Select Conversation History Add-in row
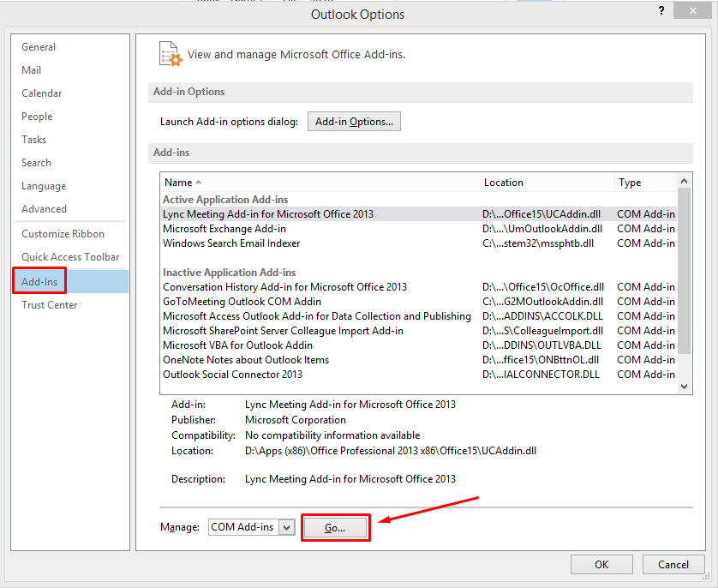The width and height of the screenshot is (718, 588). tap(418, 287)
